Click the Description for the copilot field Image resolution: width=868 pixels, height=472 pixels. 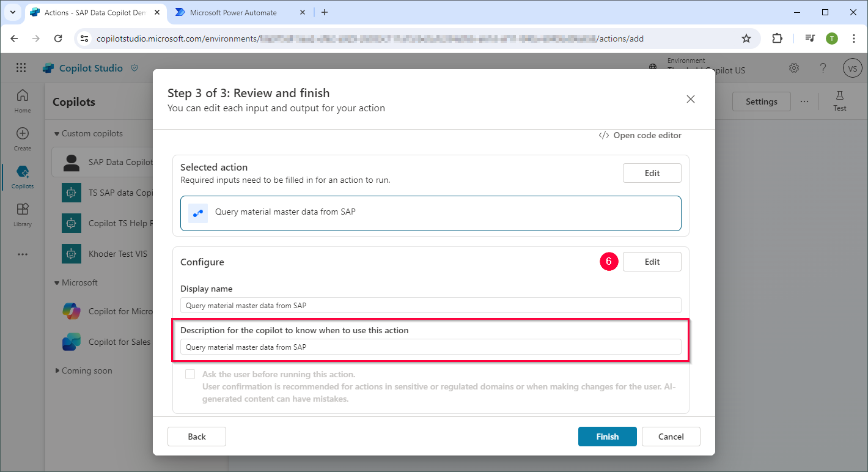pyautogui.click(x=431, y=347)
